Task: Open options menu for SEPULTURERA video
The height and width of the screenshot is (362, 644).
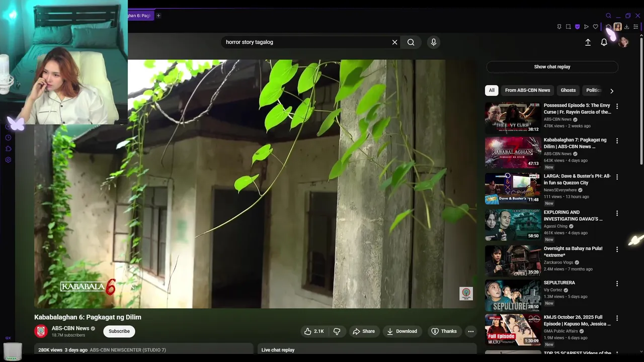Action: 617,284
